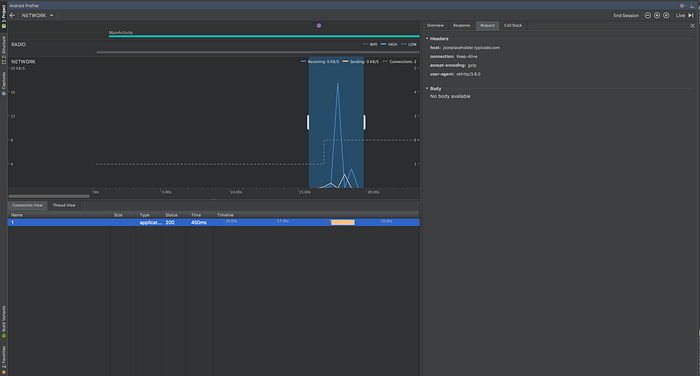Viewport: 700px width, 376px height.
Task: Jump to Live with the skip-forward icon
Action: (x=691, y=15)
